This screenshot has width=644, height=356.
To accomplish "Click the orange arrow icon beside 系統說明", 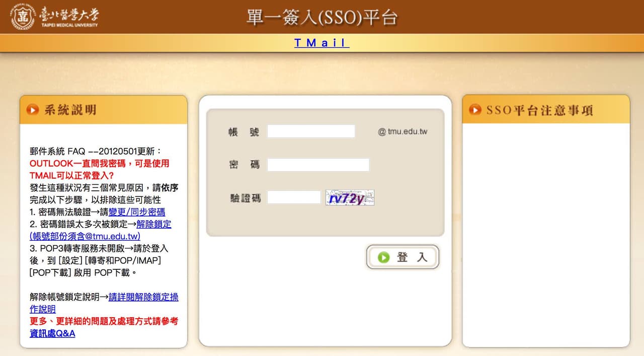I will [33, 109].
